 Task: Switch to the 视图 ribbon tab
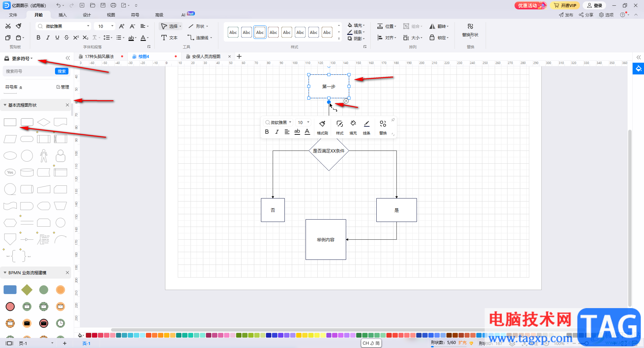point(111,15)
